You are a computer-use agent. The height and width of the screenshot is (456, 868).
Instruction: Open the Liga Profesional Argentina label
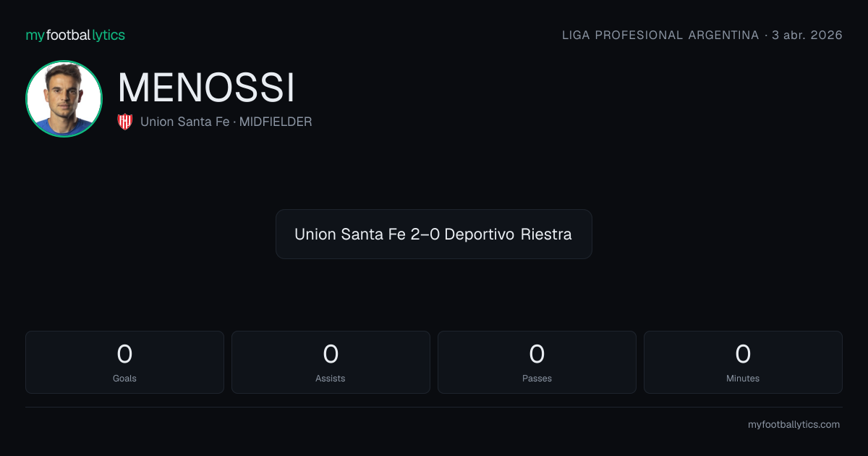coord(660,35)
